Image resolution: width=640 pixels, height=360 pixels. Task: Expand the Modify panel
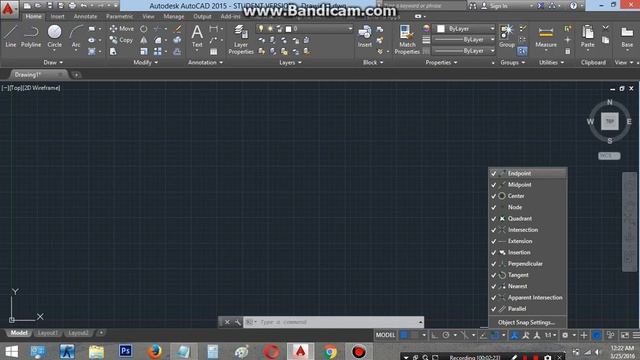point(146,62)
